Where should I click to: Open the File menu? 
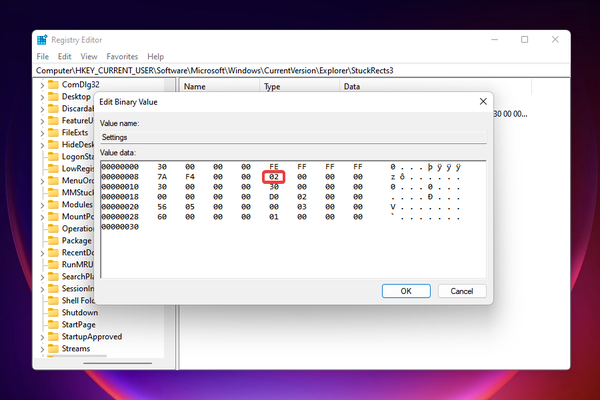pyautogui.click(x=42, y=57)
